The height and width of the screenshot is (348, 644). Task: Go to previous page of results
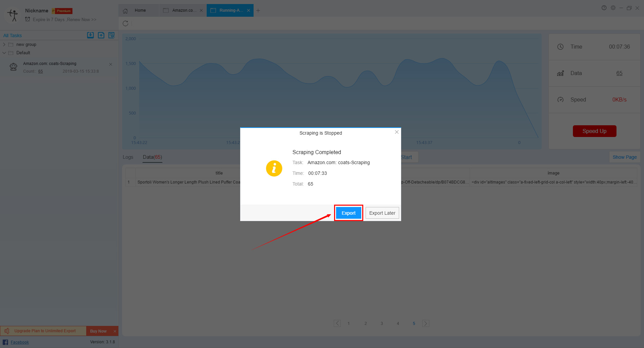coord(337,324)
